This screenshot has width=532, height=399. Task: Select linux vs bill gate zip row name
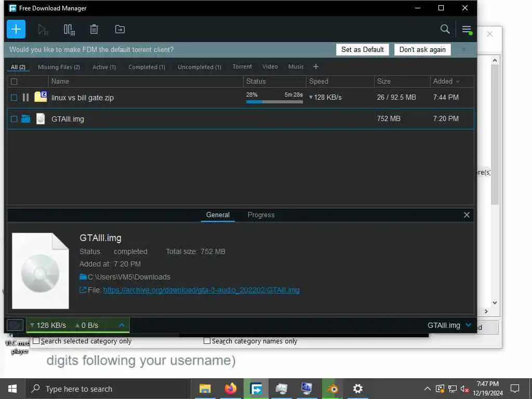pos(83,98)
